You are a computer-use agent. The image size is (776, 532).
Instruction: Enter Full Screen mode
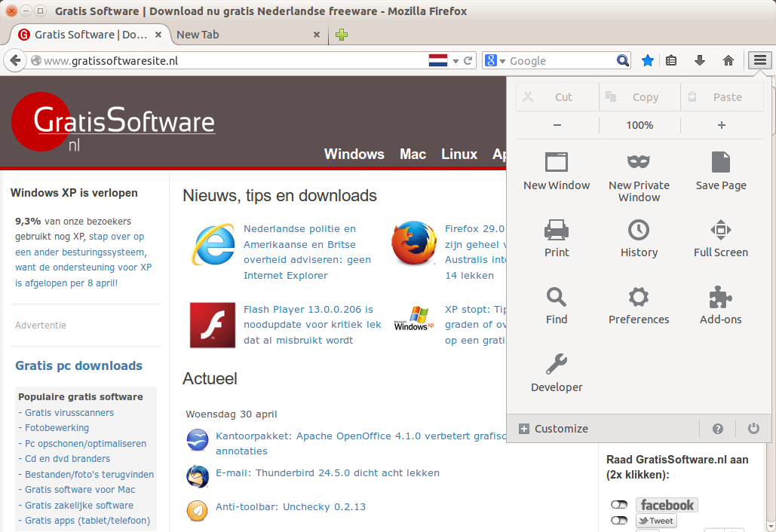click(721, 238)
